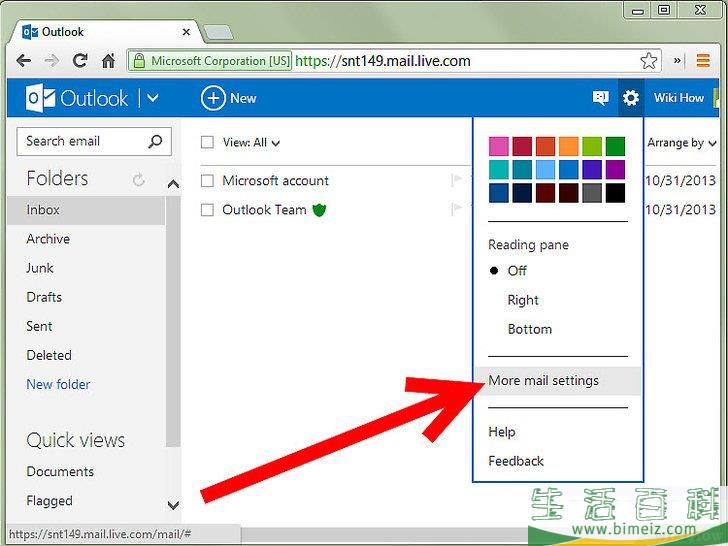Click the browser back arrow
The image size is (728, 546).
23,61
